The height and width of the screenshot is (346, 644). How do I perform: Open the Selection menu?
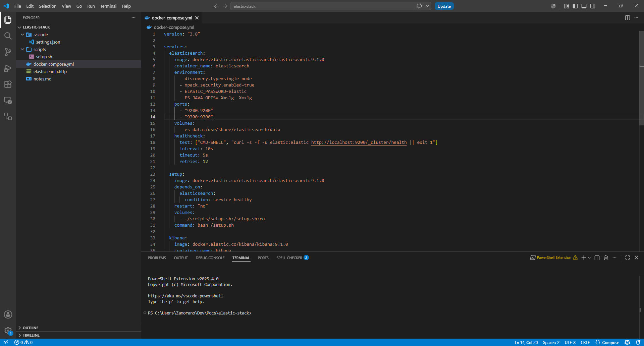pyautogui.click(x=48, y=6)
